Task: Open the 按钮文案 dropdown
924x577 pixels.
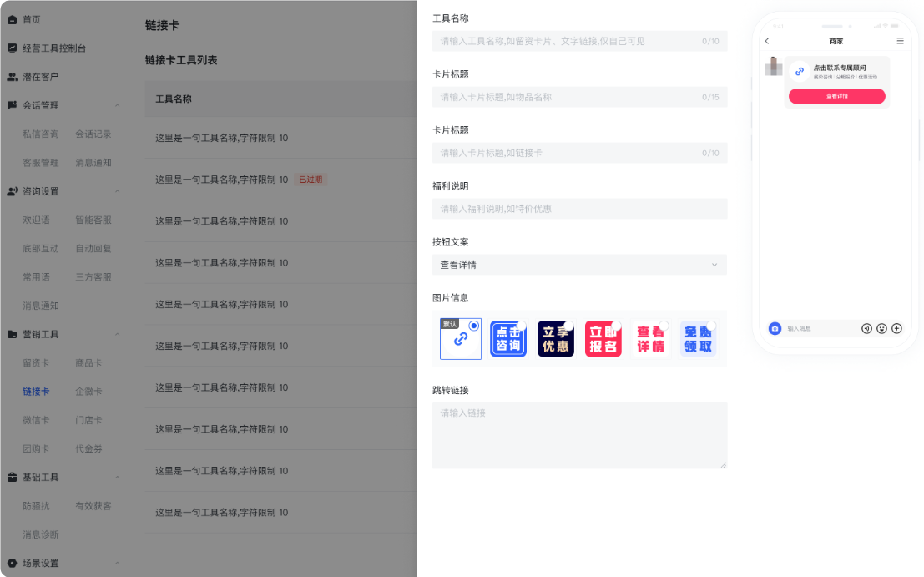Action: click(580, 265)
